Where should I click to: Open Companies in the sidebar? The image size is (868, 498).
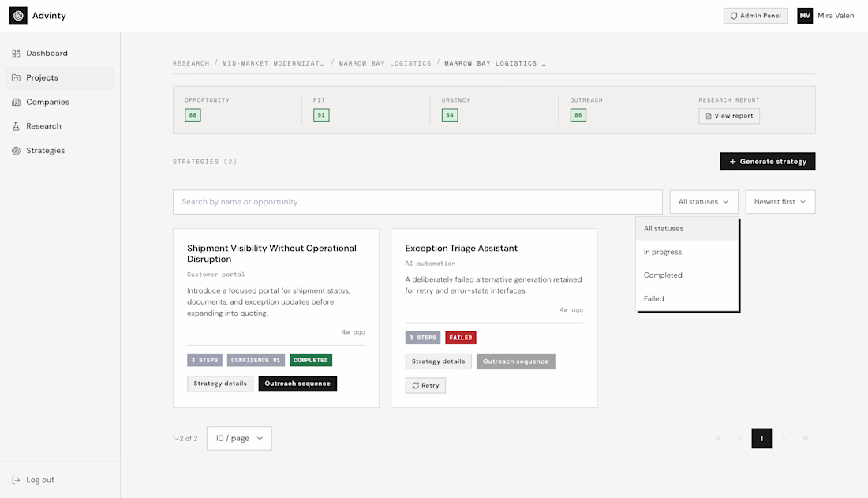pos(60,102)
